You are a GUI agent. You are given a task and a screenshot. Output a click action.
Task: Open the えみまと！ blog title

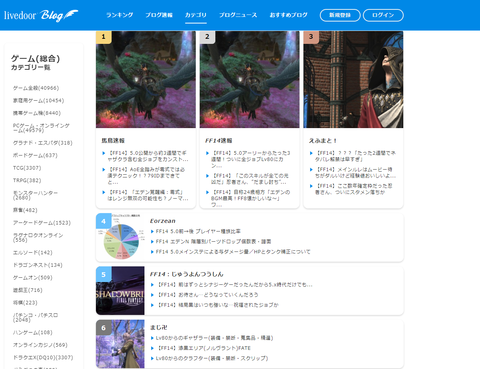click(323, 141)
